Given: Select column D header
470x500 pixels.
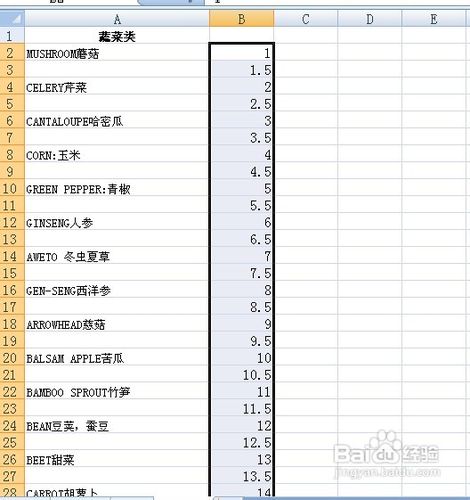Looking at the screenshot, I should pyautogui.click(x=370, y=19).
